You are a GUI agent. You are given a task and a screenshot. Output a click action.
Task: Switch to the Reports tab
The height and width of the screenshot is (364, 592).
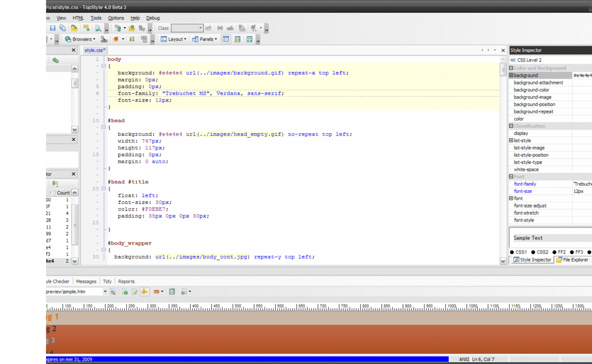126,282
